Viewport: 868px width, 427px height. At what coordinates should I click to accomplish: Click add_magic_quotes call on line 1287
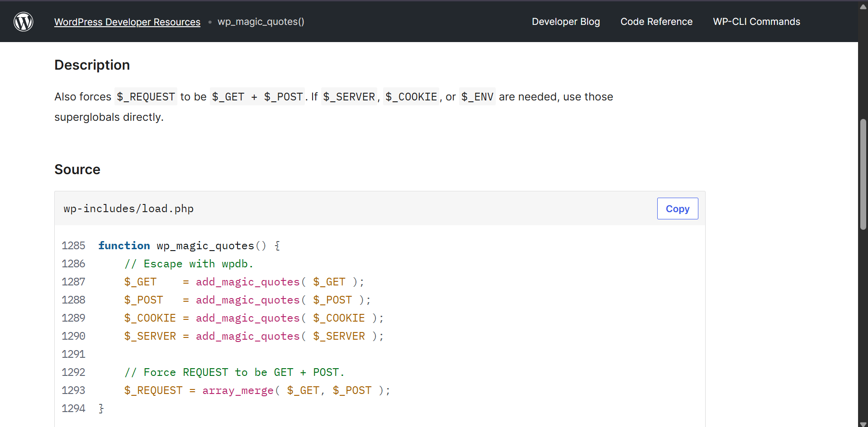click(x=248, y=282)
